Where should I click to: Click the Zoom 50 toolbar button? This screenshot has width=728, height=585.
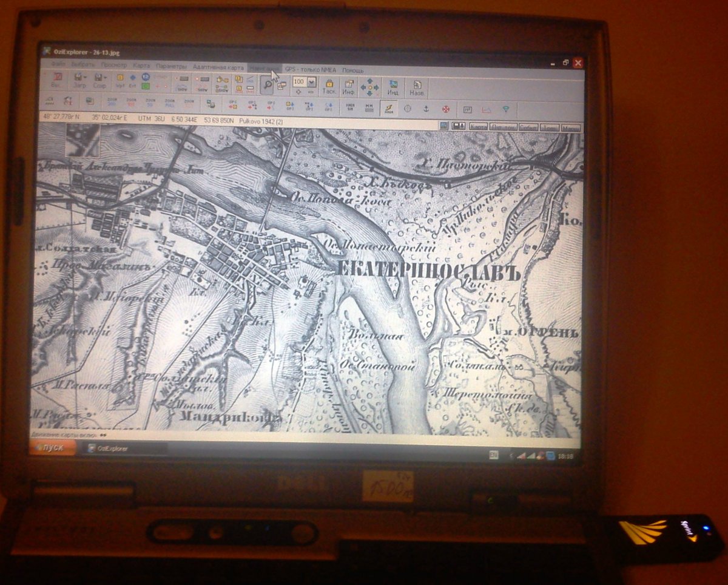coord(150,102)
